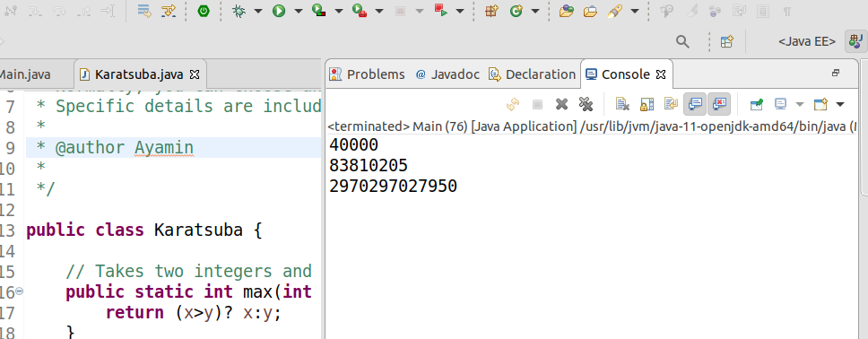868x339 pixels.
Task: Click the green Spring Boot power icon
Action: pyautogui.click(x=204, y=11)
